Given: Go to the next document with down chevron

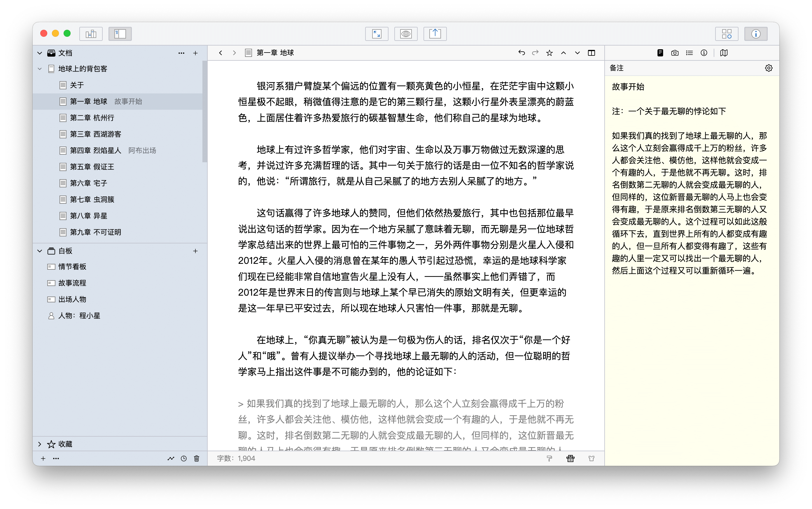Looking at the screenshot, I should 577,53.
